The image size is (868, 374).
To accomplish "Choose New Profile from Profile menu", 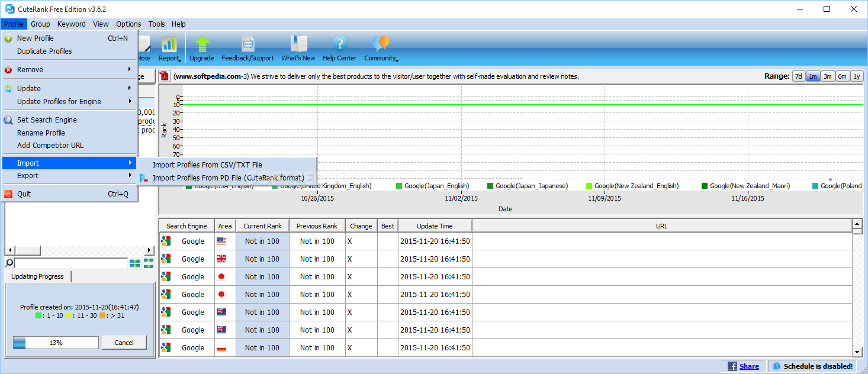I will [69, 38].
